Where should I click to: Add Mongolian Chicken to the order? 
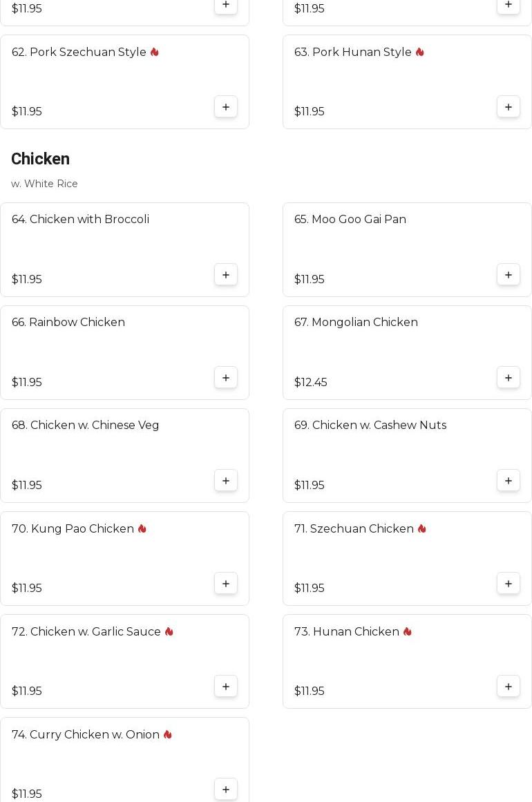pyautogui.click(x=509, y=378)
